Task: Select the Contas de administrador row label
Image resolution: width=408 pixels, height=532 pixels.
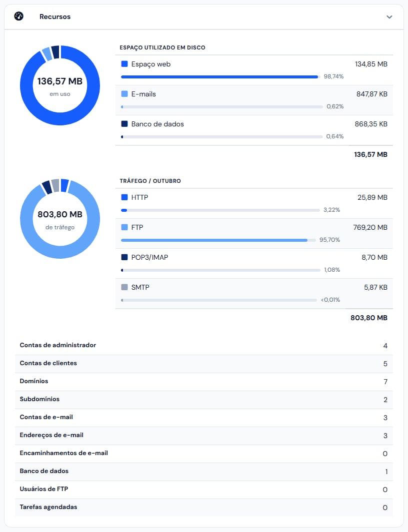Action: click(x=58, y=345)
